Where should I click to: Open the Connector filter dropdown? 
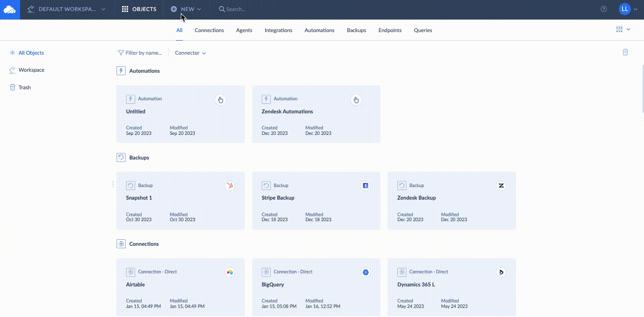190,53
